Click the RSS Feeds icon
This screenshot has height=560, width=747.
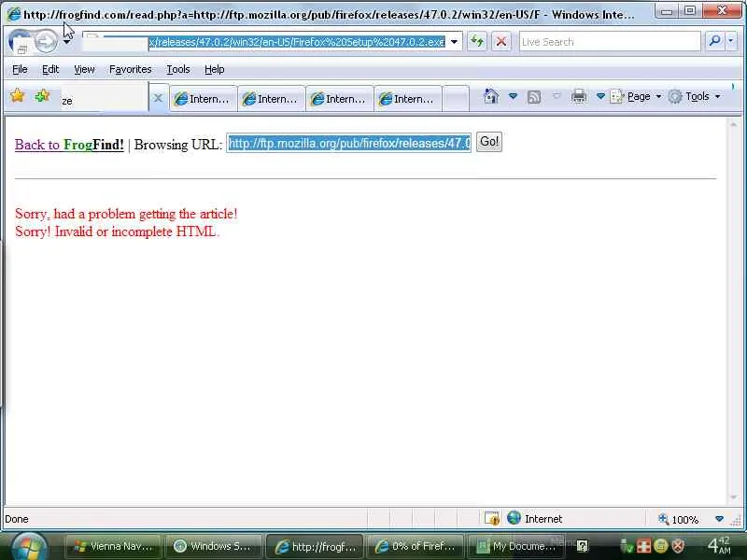tap(534, 97)
